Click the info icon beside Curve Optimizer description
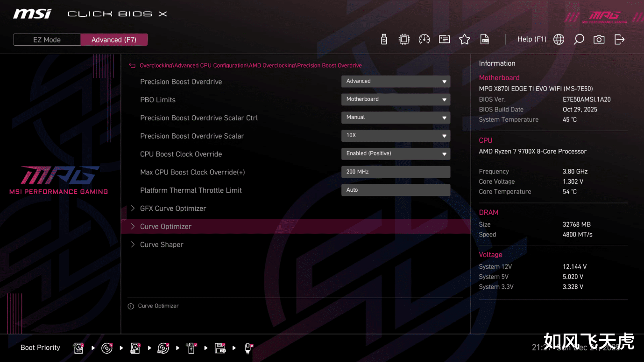Viewport: 644px width, 362px height. pyautogui.click(x=131, y=306)
